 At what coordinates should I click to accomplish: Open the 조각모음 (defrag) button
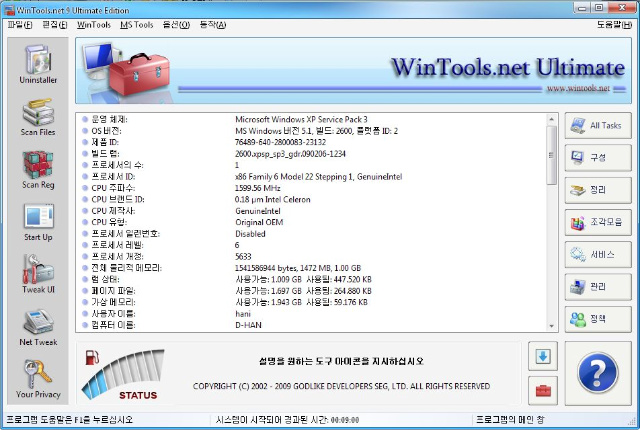[598, 222]
